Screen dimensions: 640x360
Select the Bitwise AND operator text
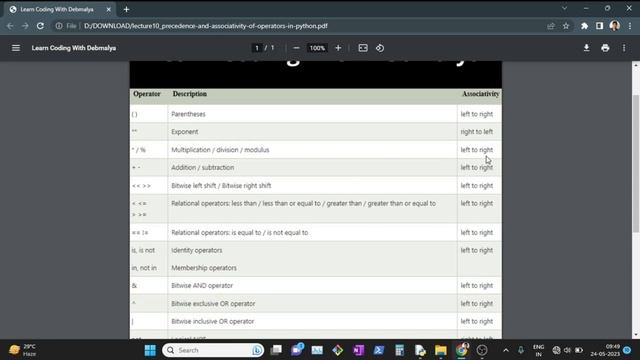coord(202,286)
